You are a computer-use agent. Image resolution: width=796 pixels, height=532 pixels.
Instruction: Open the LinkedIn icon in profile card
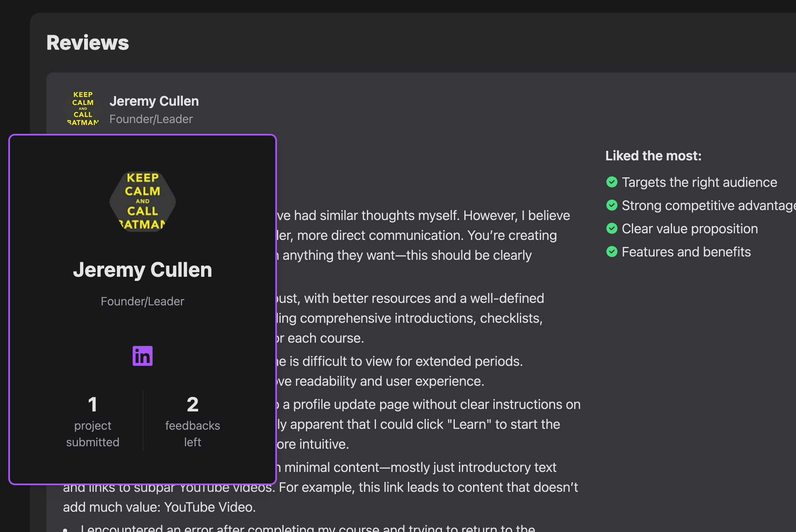(142, 356)
